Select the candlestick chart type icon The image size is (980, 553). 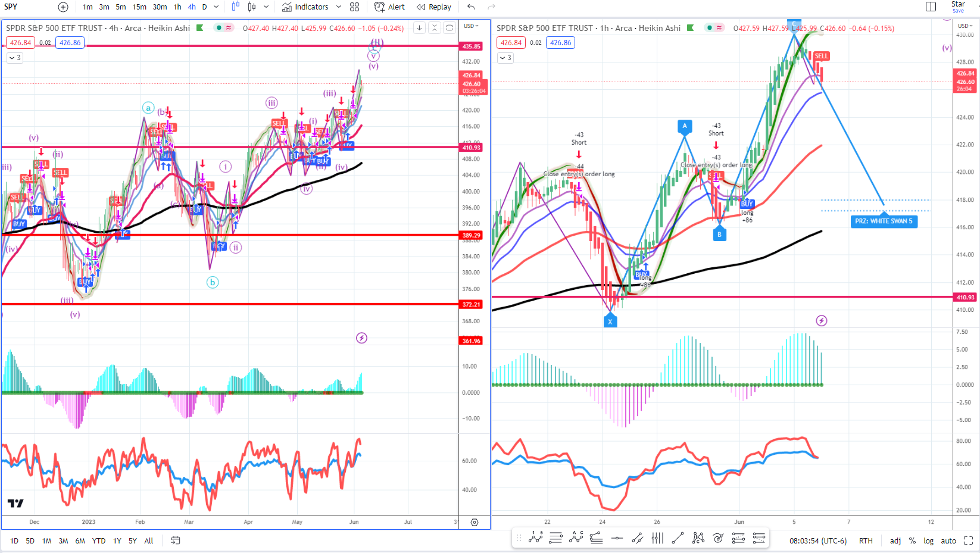pos(252,7)
